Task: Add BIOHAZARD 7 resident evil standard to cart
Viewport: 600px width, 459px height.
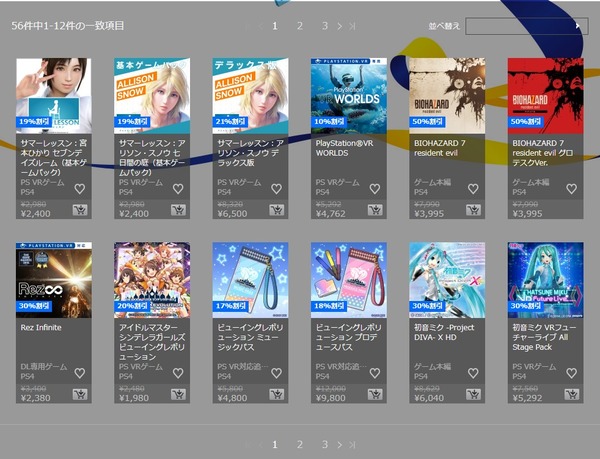Action: pos(473,210)
